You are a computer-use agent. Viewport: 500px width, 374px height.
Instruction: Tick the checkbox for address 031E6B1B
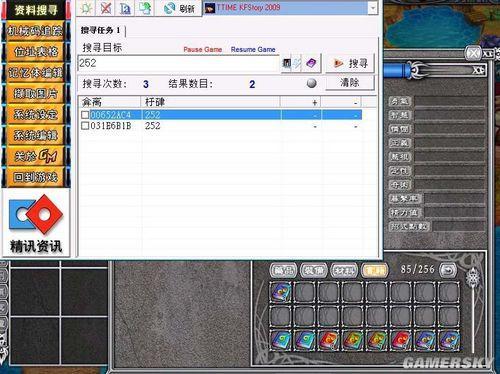coord(85,126)
